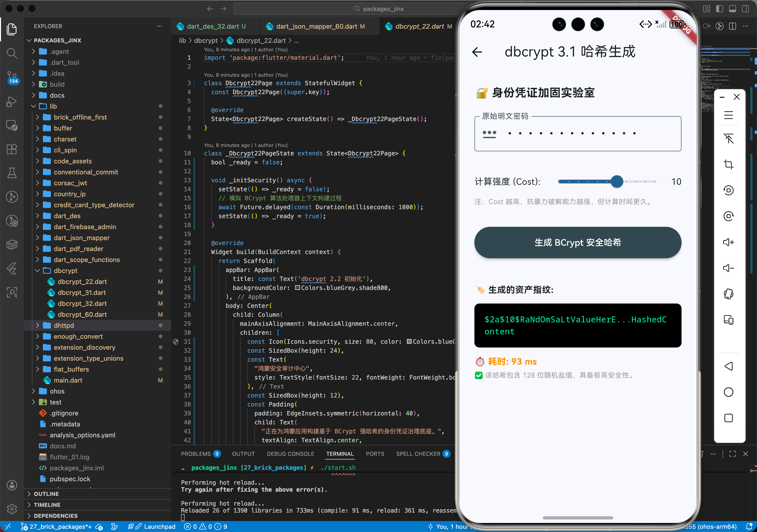Viewport: 757px width, 532px height.
Task: Switch to the DEBUG CONSOLE tab
Action: pyautogui.click(x=290, y=454)
